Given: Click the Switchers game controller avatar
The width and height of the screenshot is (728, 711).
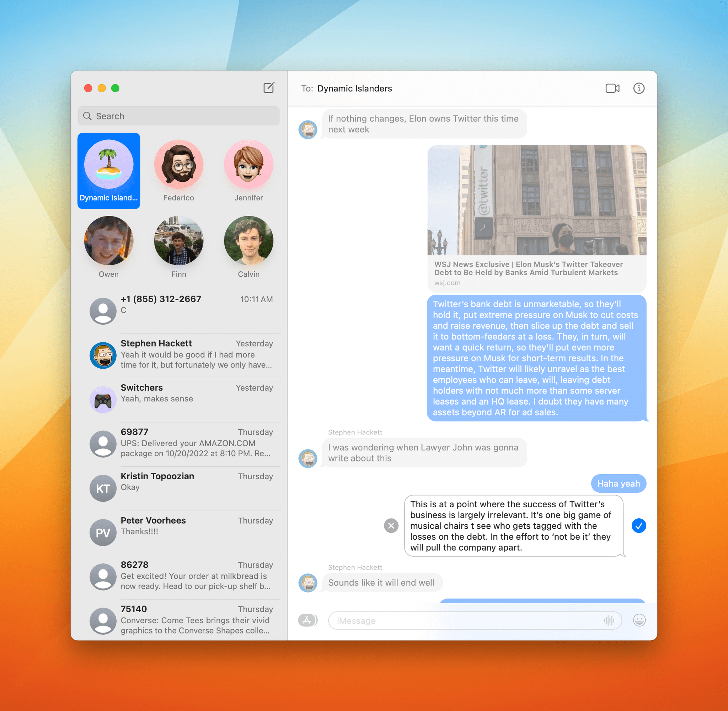Looking at the screenshot, I should (x=103, y=400).
